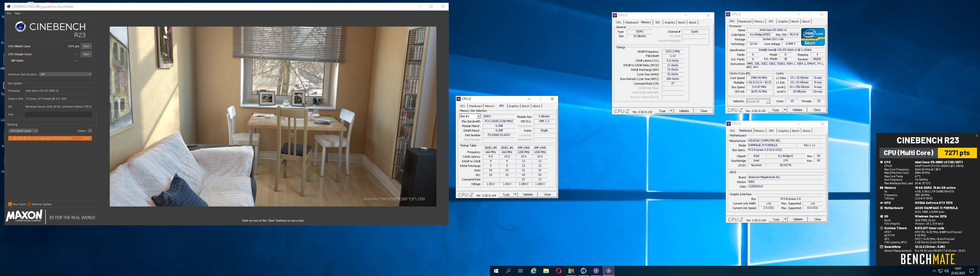The height and width of the screenshot is (276, 980).
Task: Click the rendered room image
Action: coord(273,116)
